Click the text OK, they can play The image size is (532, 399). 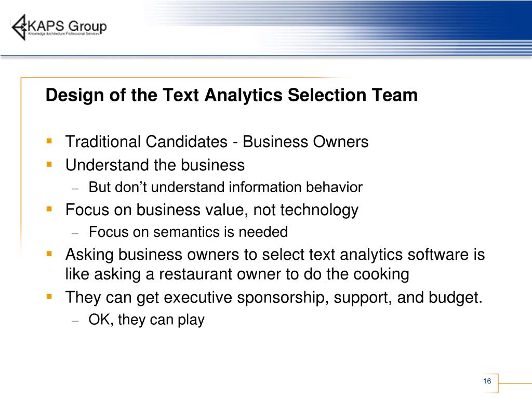coord(147,320)
